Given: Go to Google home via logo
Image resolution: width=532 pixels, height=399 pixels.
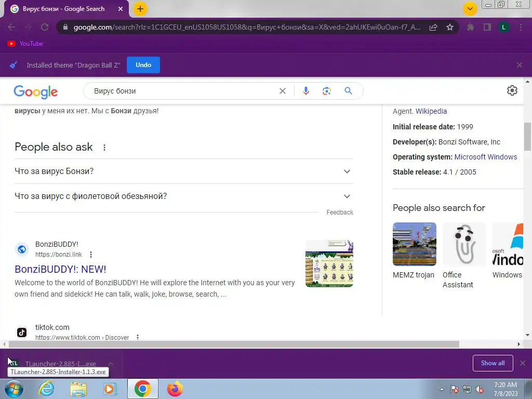Looking at the screenshot, I should click(36, 91).
